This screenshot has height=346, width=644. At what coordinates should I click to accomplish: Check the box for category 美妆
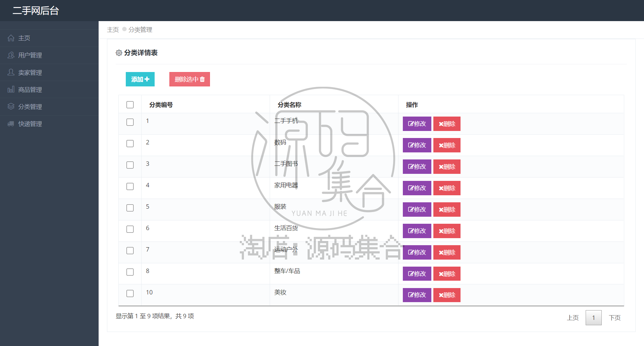click(130, 293)
